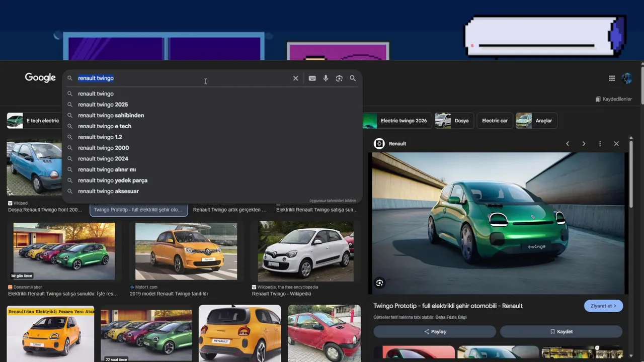Select the Araçlar filter chip
Image resolution: width=644 pixels, height=362 pixels.
coord(536,121)
